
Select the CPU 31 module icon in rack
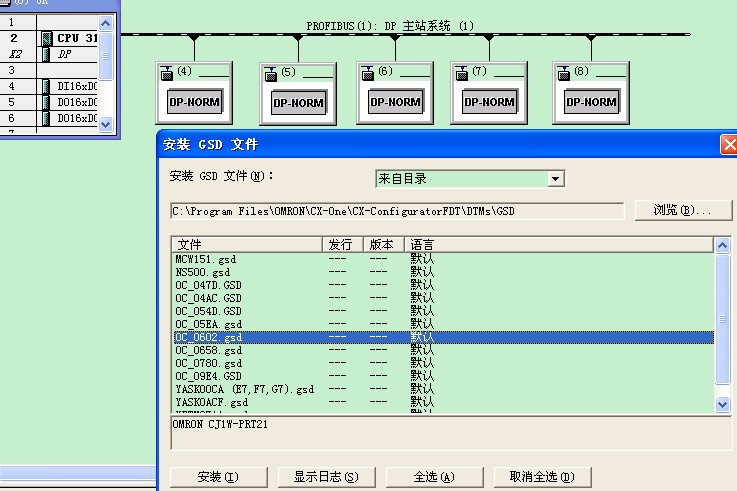click(x=47, y=38)
